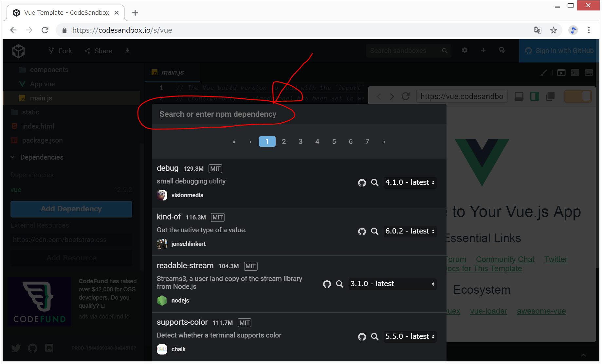Select the main.js editor tab
Image resolution: width=602 pixels, height=364 pixels.
(172, 72)
